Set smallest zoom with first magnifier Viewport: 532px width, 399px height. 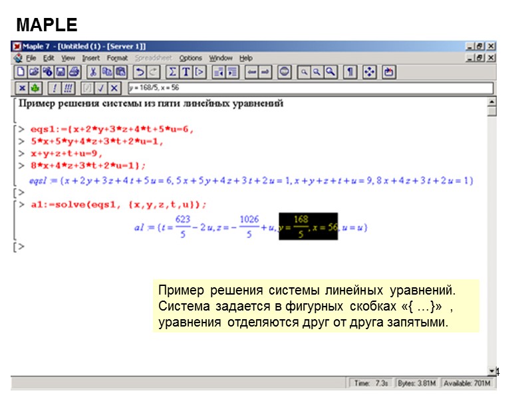click(304, 72)
